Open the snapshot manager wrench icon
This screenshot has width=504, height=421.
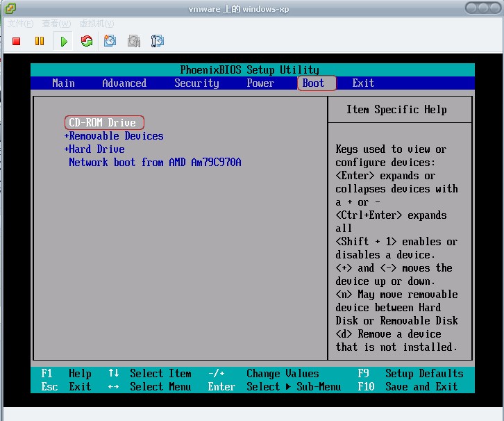158,41
